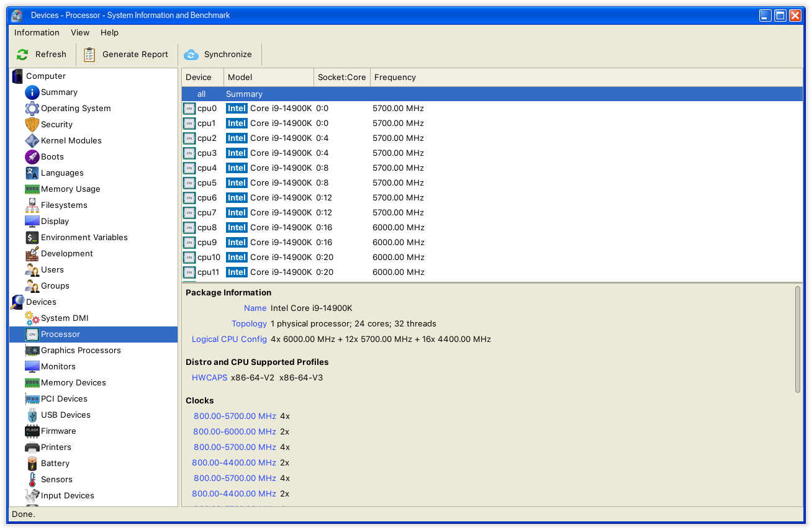The image size is (812, 530).
Task: Click the Generate Report clipboard icon
Action: click(x=90, y=55)
